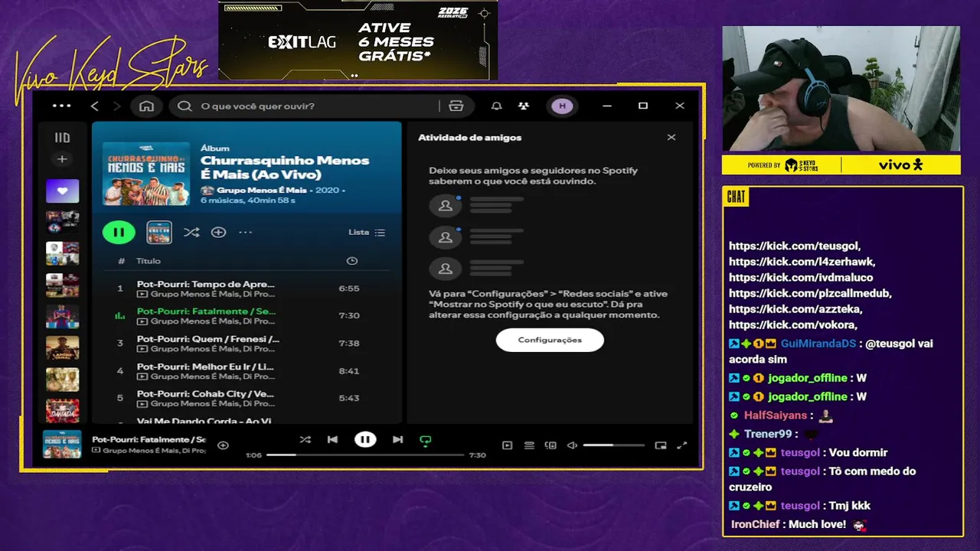
Task: Open the queue icon
Action: (529, 445)
